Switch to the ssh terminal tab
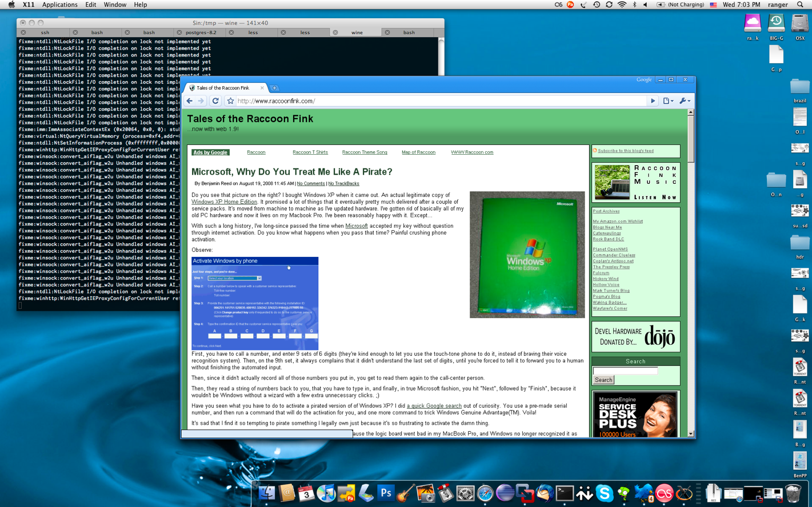Image resolution: width=812 pixels, height=507 pixels. click(x=45, y=33)
